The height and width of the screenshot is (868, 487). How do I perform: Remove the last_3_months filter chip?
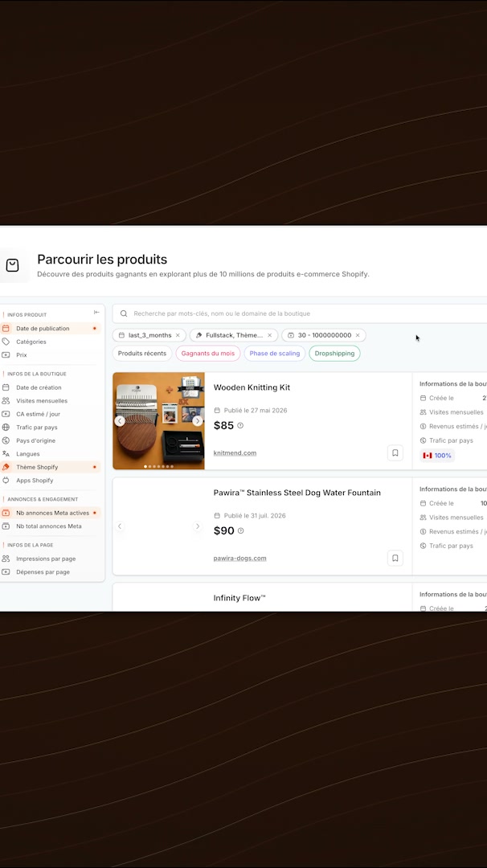[178, 335]
